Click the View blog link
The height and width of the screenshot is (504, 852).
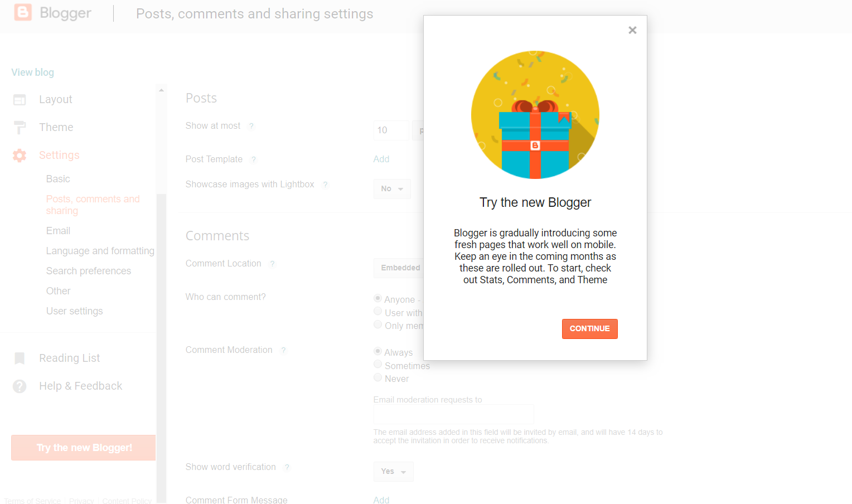pos(33,72)
